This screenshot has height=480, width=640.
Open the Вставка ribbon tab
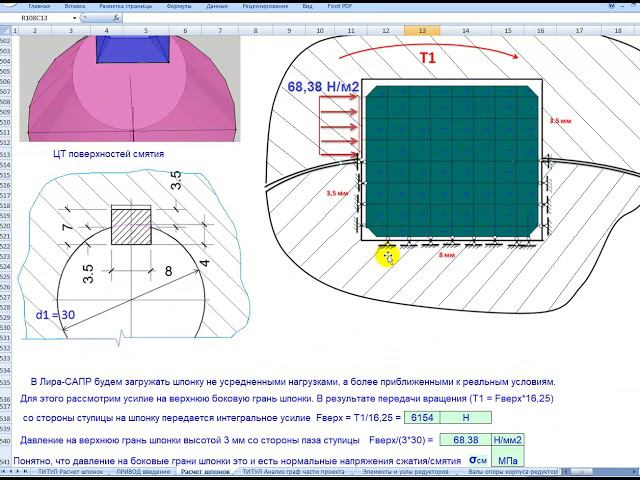(x=75, y=6)
